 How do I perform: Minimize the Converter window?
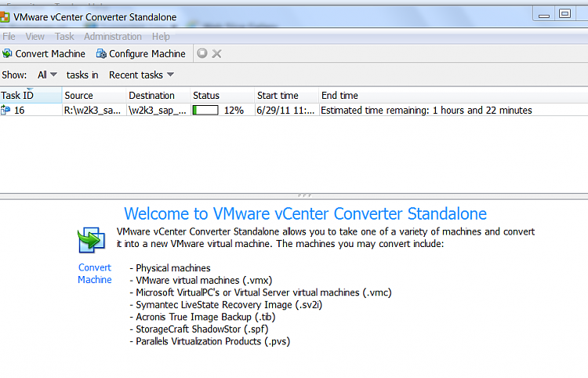click(544, 16)
